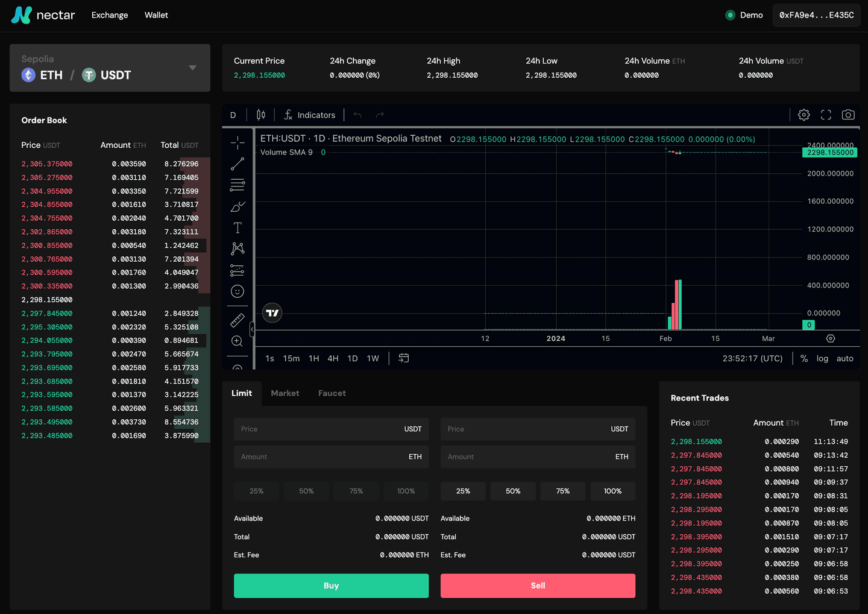Open the emoji icons tool
Screen dimensions: 868x614
coord(237,291)
